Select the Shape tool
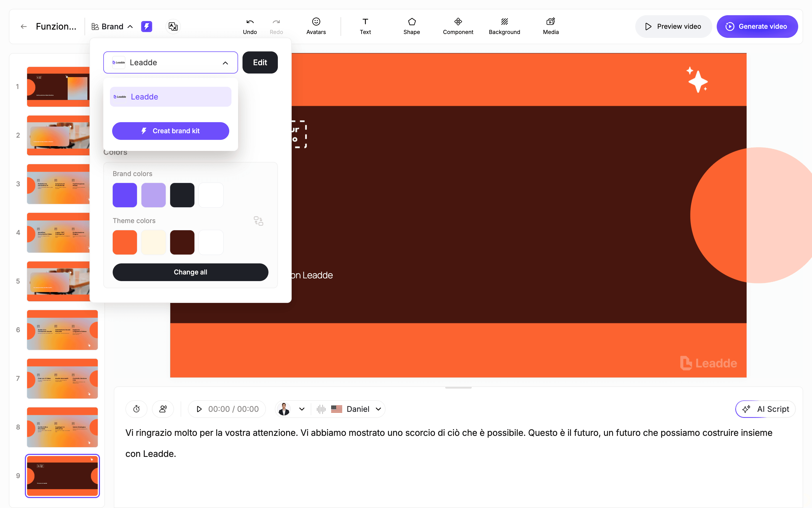 point(412,26)
